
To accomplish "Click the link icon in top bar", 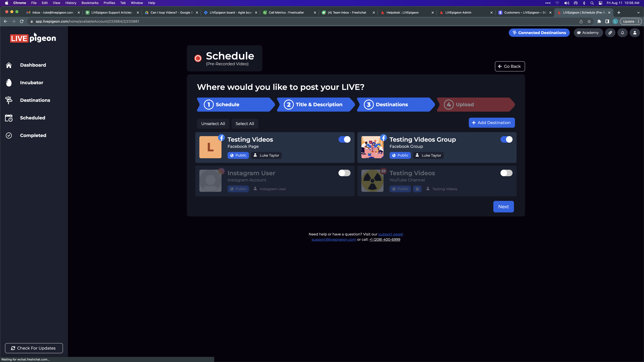I will tap(610, 33).
